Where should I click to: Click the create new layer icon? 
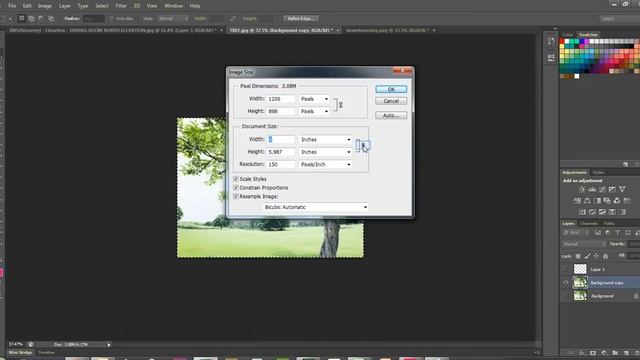point(626,353)
